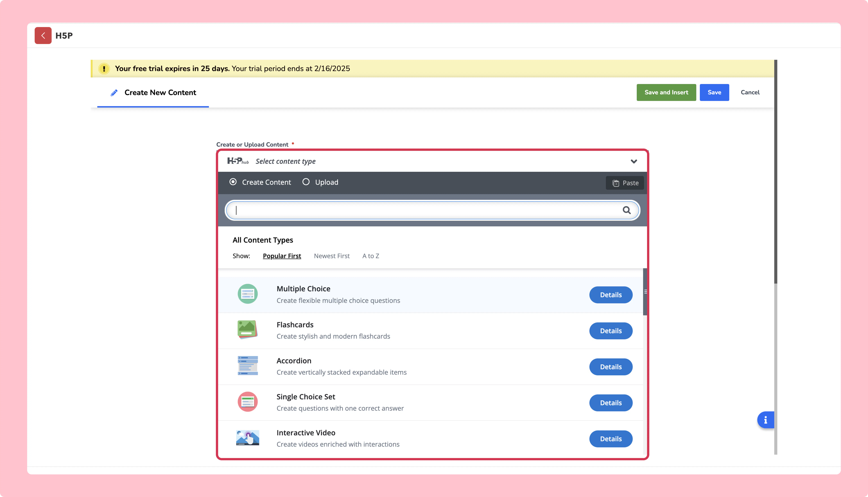Choose Accordion content type title
The image size is (868, 497).
294,361
